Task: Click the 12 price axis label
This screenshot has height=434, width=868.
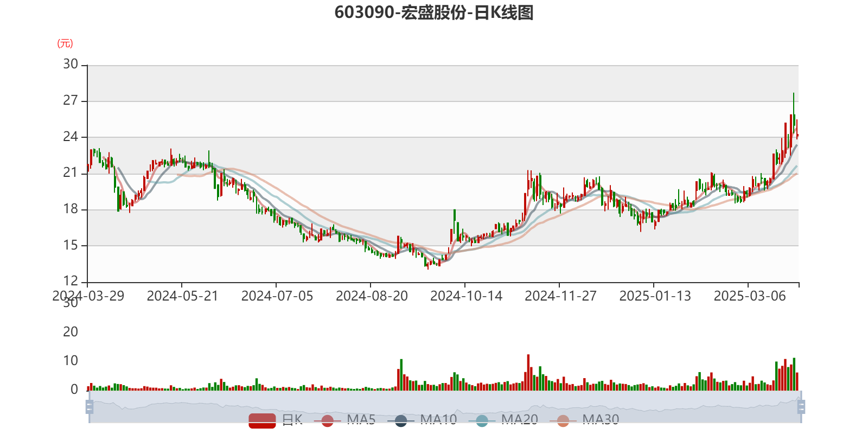Action: [71, 281]
